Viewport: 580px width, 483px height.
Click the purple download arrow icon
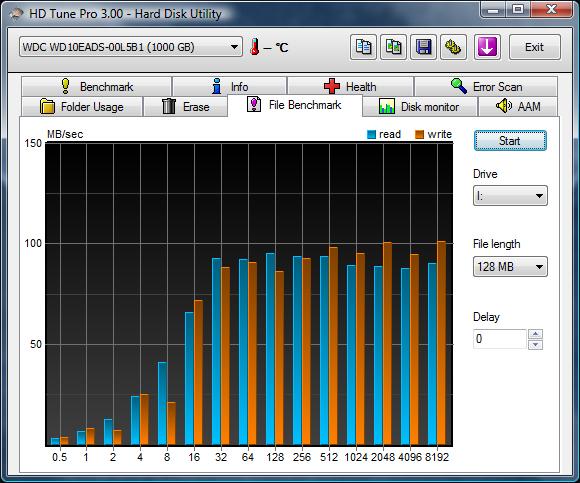tap(487, 47)
